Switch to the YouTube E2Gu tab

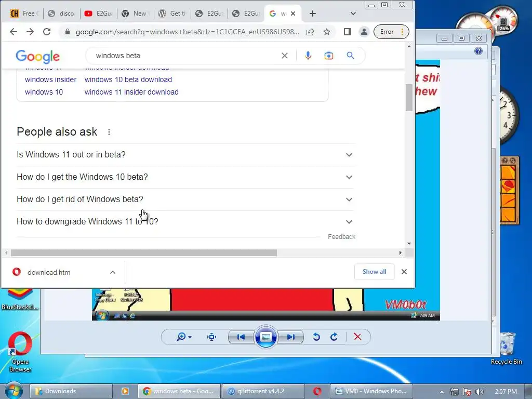(x=98, y=14)
